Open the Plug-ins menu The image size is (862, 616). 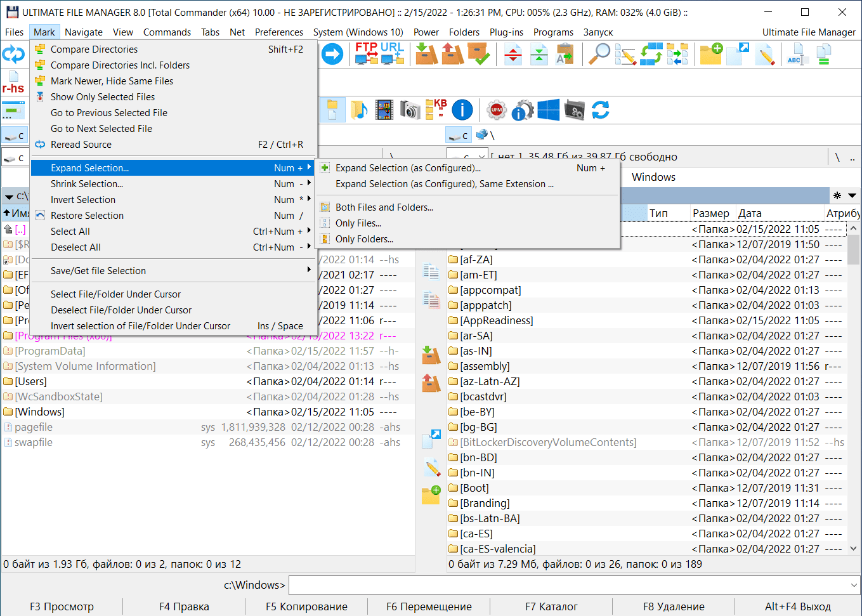pos(506,32)
